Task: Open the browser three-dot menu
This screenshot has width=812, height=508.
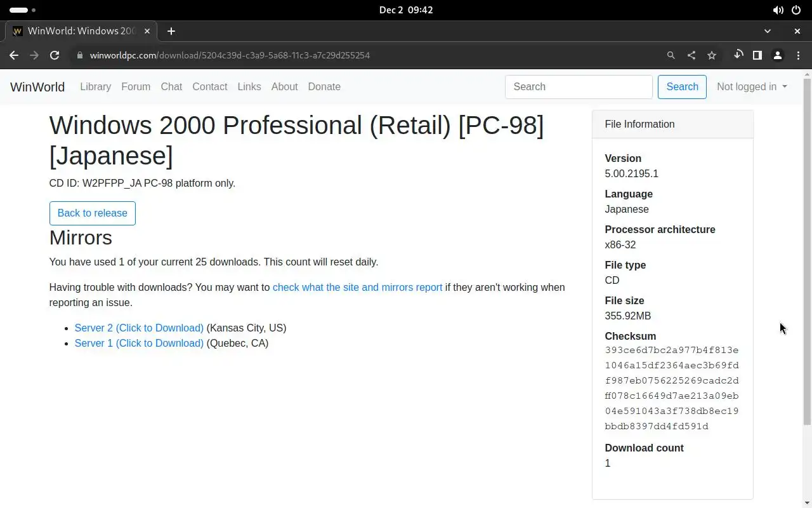Action: pos(798,55)
